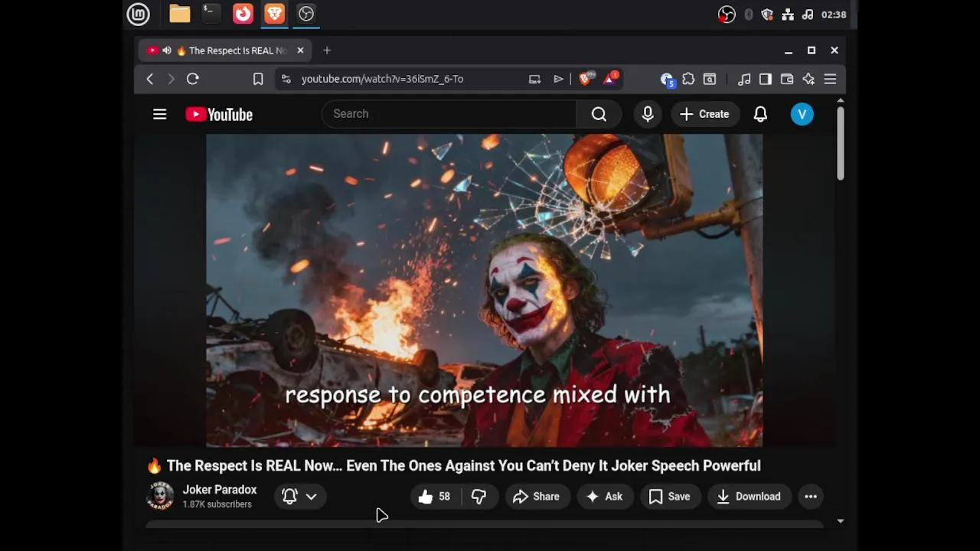Open the network tray icon
This screenshot has width=980, height=551.
coord(788,15)
